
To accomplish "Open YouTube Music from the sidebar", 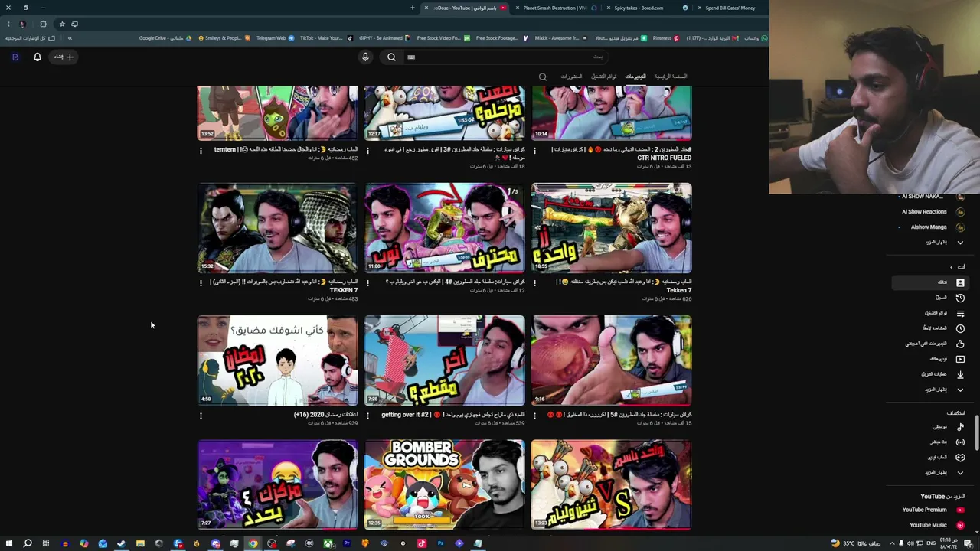I will click(936, 525).
